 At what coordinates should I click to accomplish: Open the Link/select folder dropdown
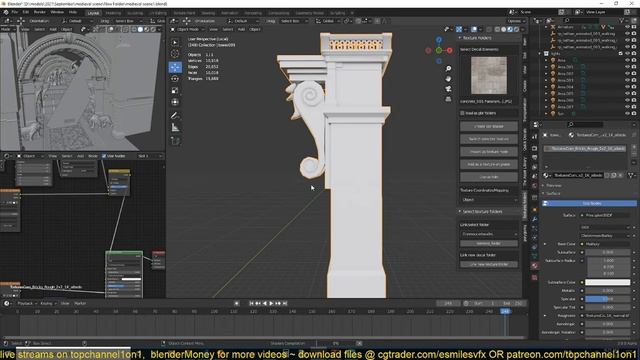coord(489,234)
